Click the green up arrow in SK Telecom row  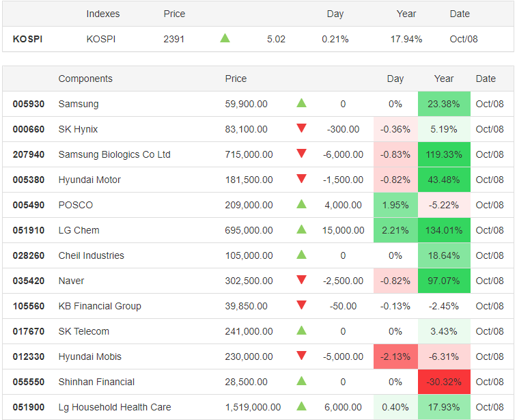[301, 331]
